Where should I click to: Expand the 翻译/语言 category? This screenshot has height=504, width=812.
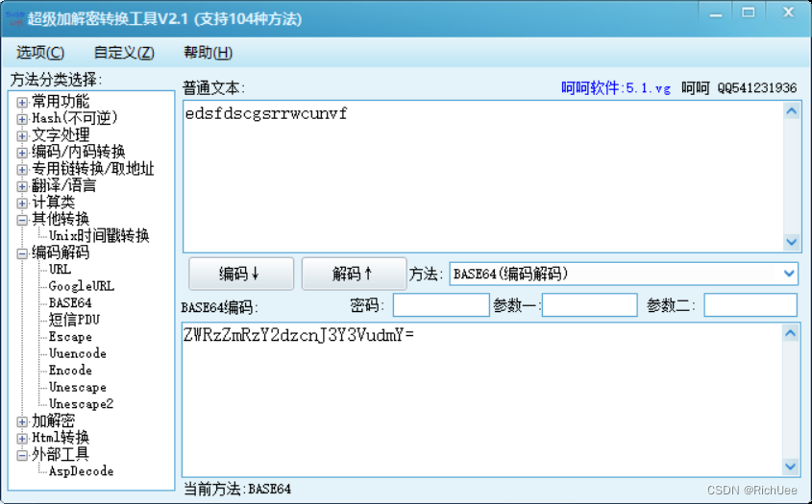pyautogui.click(x=22, y=186)
